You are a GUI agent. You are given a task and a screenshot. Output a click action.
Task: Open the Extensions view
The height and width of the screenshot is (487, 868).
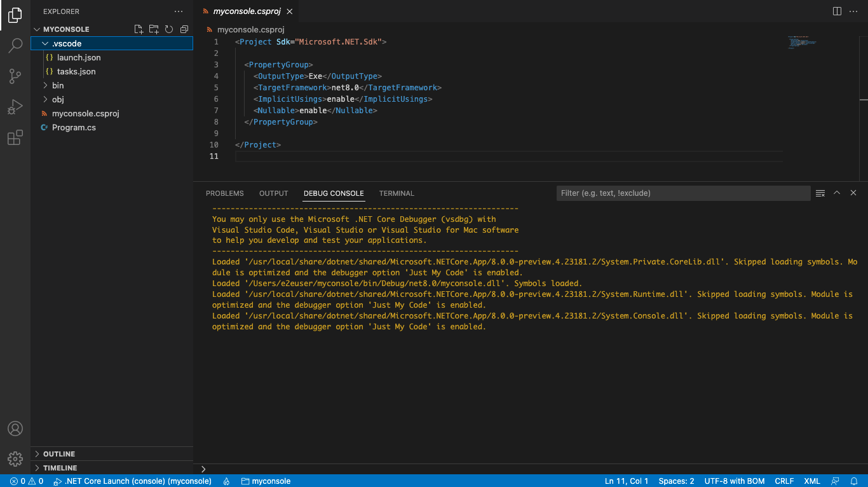click(x=15, y=137)
